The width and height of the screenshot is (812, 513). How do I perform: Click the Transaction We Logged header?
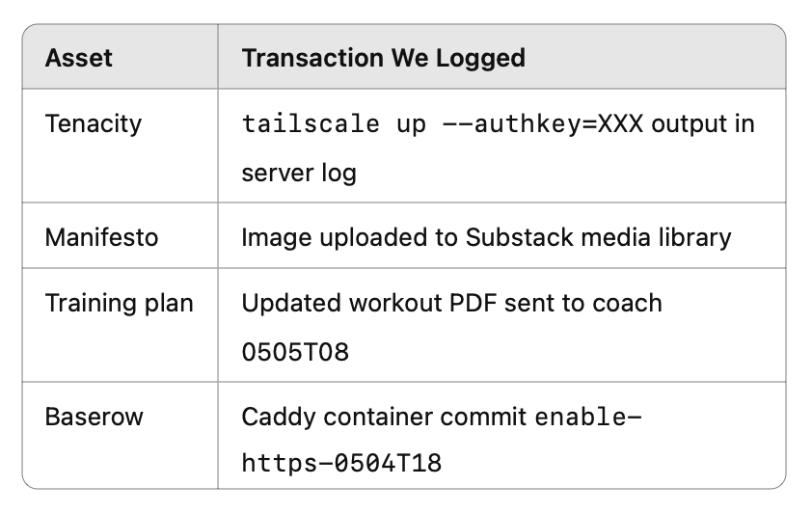[x=383, y=58]
